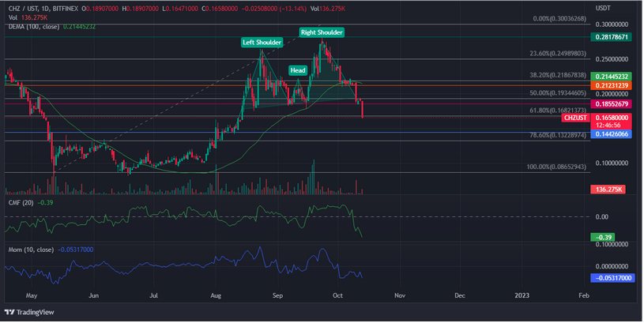Select the 23.60% Fibonacci retracement label

(x=556, y=54)
